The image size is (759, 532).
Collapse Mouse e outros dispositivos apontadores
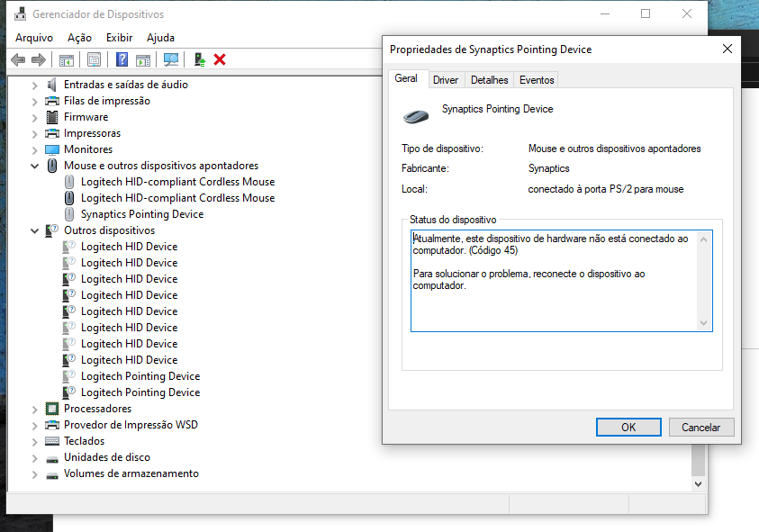tap(35, 166)
